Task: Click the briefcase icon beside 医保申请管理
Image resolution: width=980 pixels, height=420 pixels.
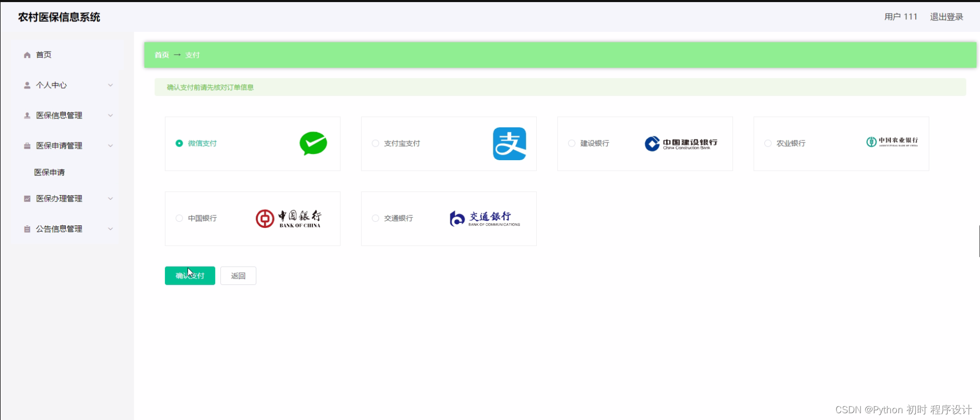Action: pos(27,146)
